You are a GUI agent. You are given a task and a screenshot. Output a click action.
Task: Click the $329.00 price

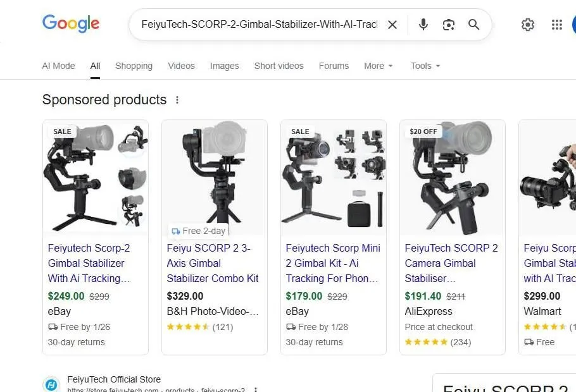(185, 296)
